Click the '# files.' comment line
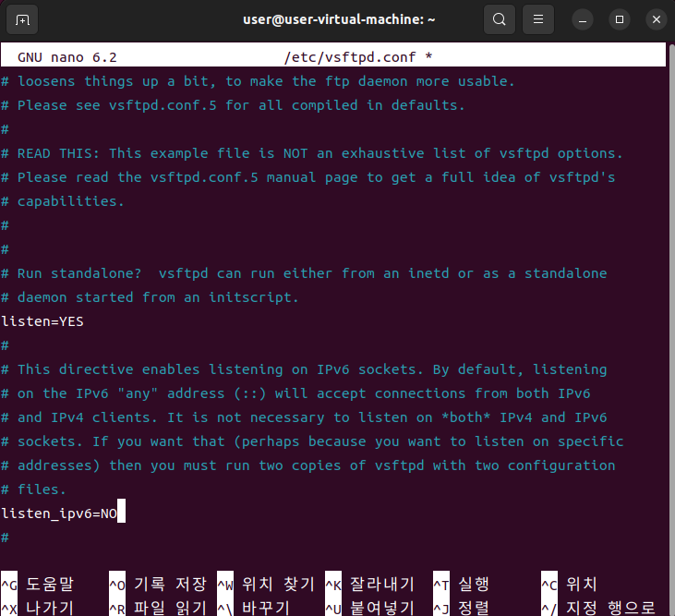The height and width of the screenshot is (616, 675). coord(33,489)
